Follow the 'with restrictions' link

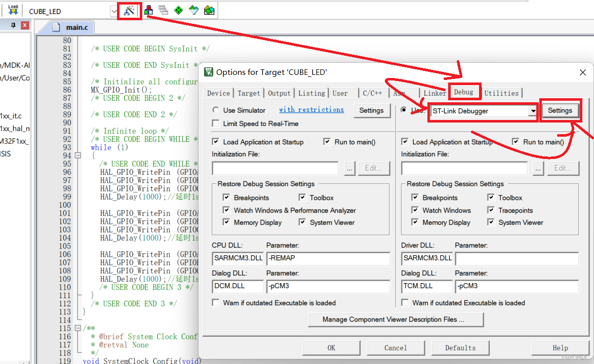311,109
